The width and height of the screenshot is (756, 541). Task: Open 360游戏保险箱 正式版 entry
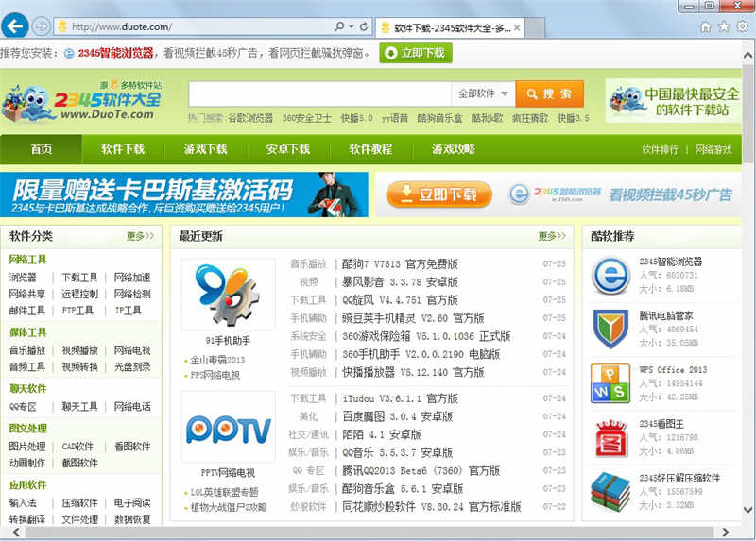coord(426,336)
